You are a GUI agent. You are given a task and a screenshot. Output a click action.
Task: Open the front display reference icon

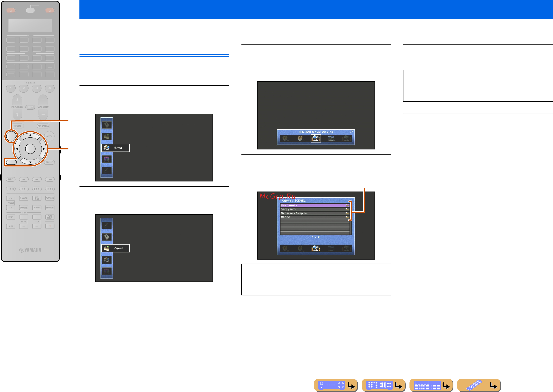point(431,385)
